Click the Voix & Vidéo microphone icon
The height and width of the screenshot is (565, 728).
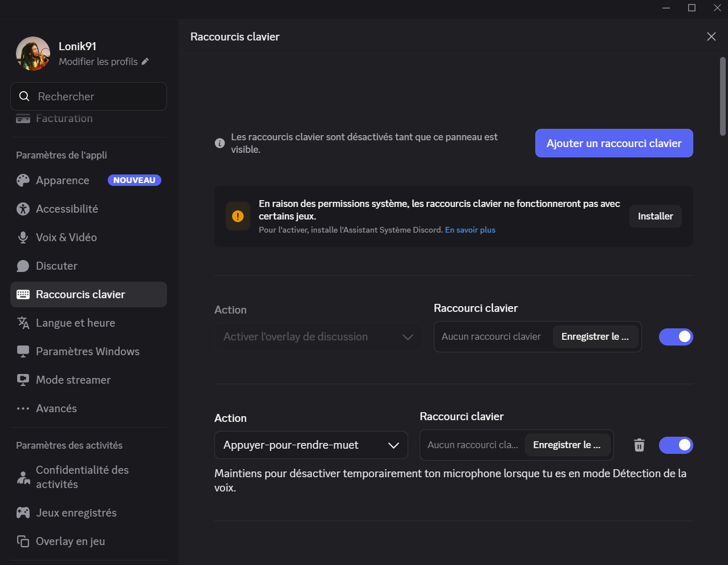23,237
